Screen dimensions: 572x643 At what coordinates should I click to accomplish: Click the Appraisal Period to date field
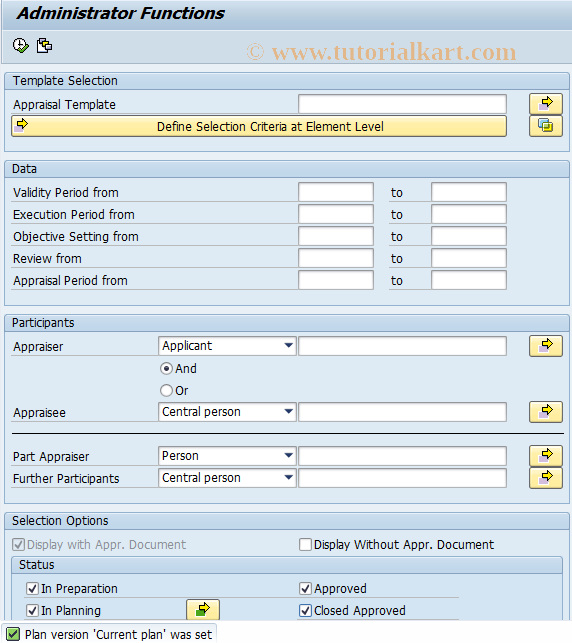click(x=469, y=280)
